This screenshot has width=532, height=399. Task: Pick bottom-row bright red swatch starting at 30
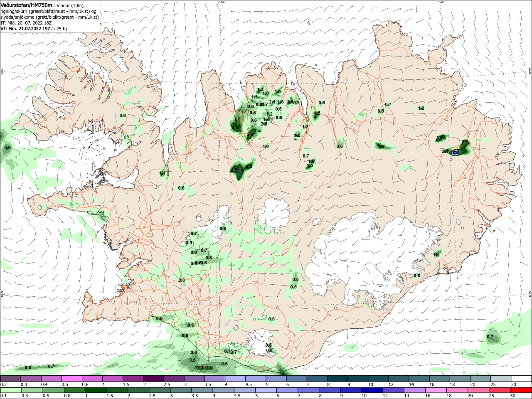point(521,390)
